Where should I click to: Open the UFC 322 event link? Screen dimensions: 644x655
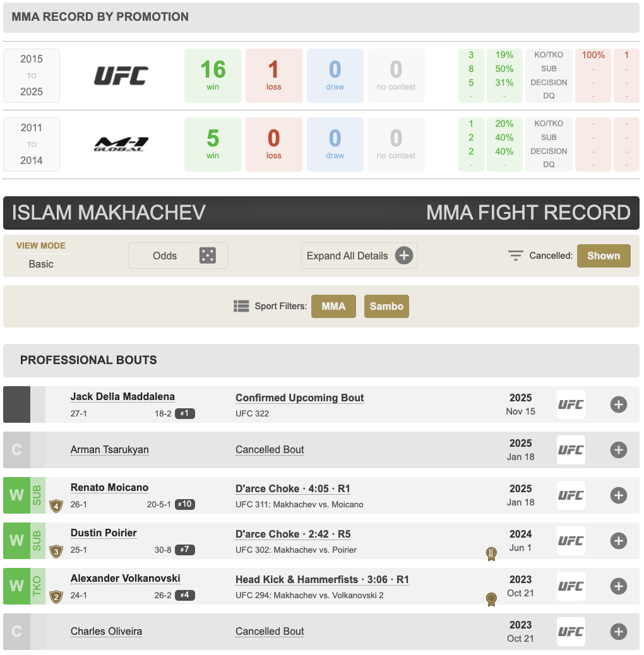pos(253,413)
